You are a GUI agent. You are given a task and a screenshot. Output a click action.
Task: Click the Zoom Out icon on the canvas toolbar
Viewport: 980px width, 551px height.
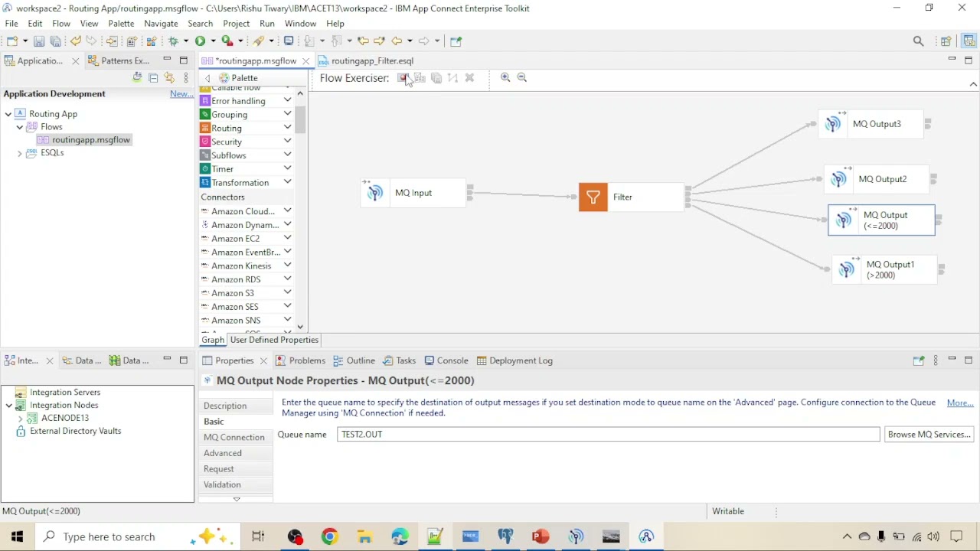click(x=522, y=77)
